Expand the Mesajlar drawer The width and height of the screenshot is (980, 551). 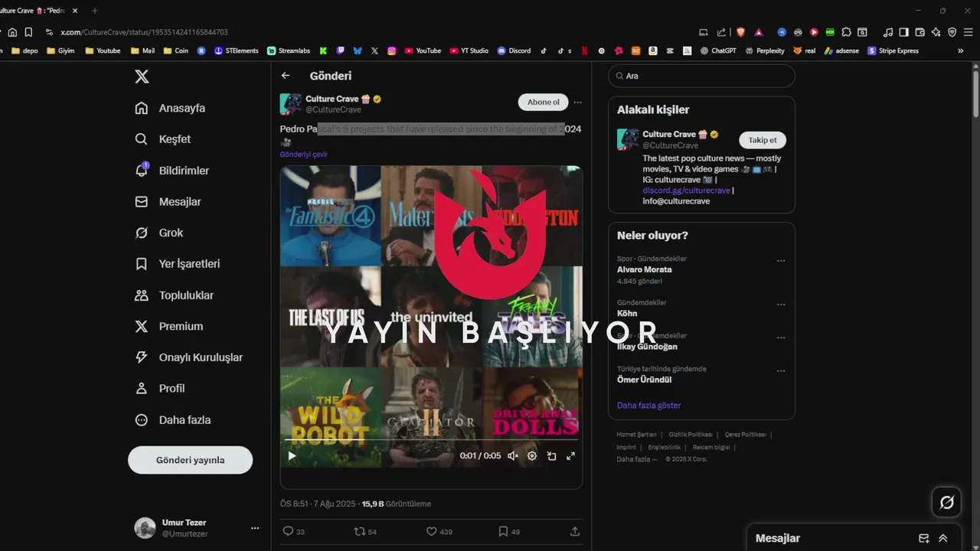click(x=943, y=538)
